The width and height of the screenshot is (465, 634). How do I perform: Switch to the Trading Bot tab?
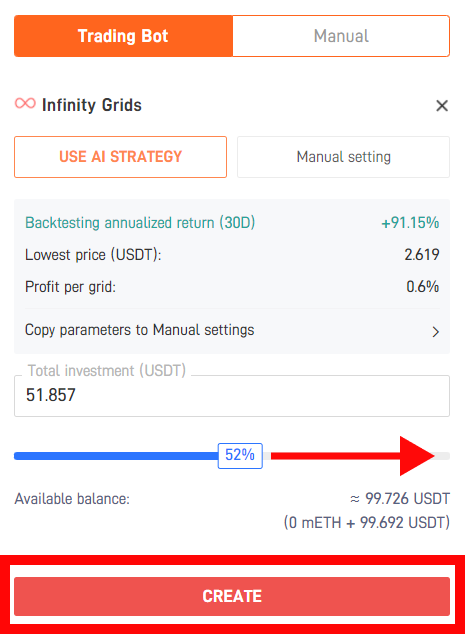coord(123,36)
